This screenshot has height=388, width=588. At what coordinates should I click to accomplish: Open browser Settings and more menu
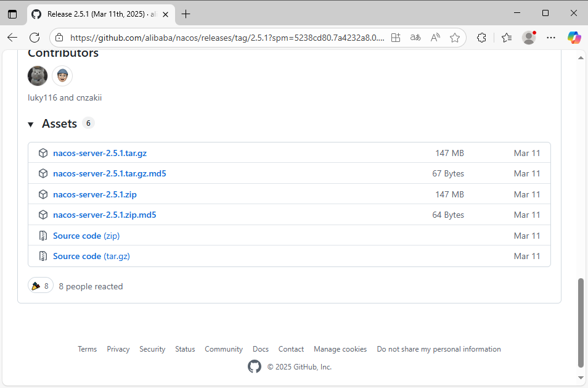coord(551,38)
